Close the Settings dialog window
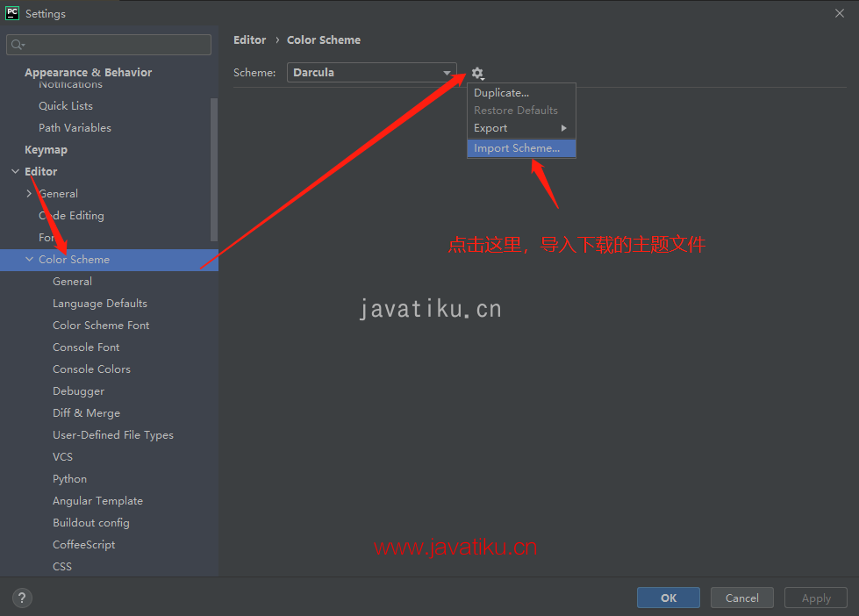Viewport: 859px width, 616px height. coord(839,13)
